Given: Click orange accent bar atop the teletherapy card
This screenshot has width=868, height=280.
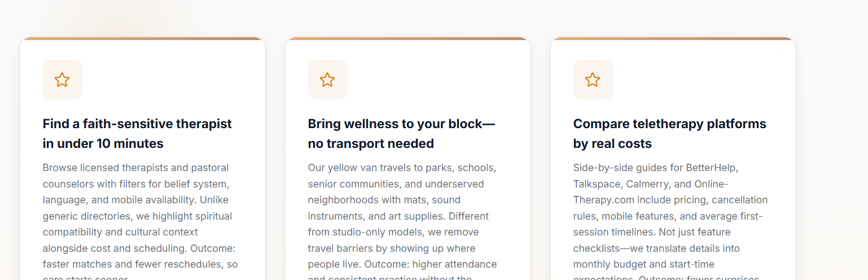Looking at the screenshot, I should pyautogui.click(x=673, y=39).
